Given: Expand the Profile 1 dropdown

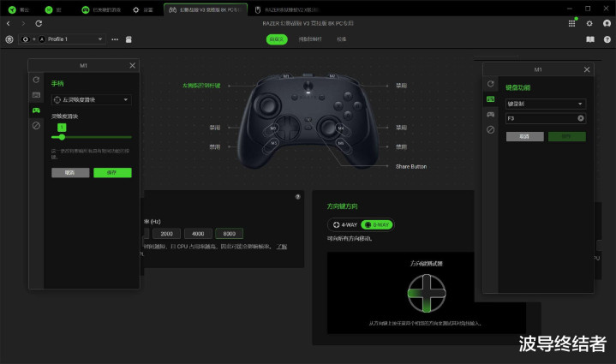Looking at the screenshot, I should tap(62, 39).
